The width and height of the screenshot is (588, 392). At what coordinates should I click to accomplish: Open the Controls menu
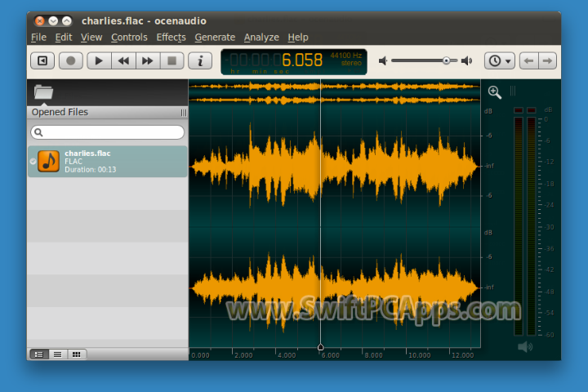[x=129, y=37]
